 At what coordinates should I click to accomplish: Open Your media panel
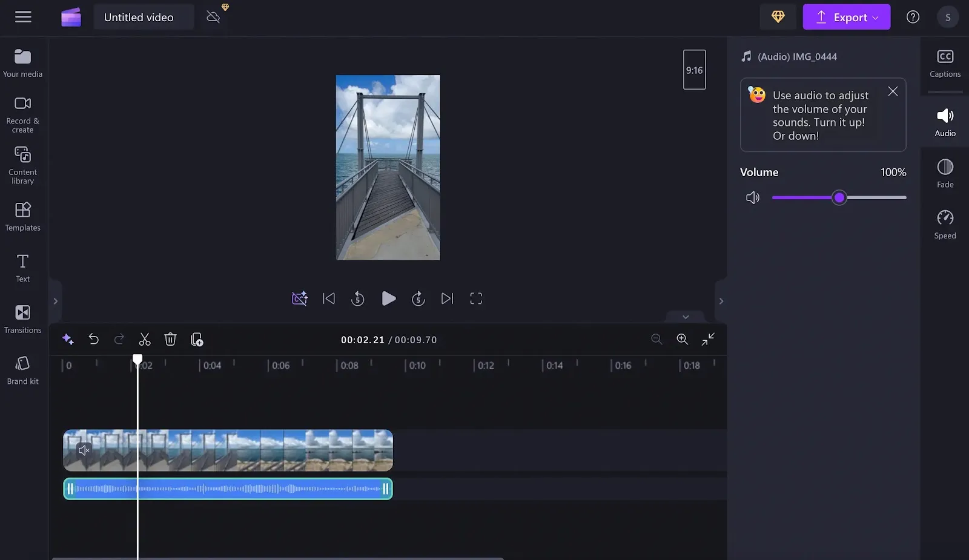pos(23,63)
